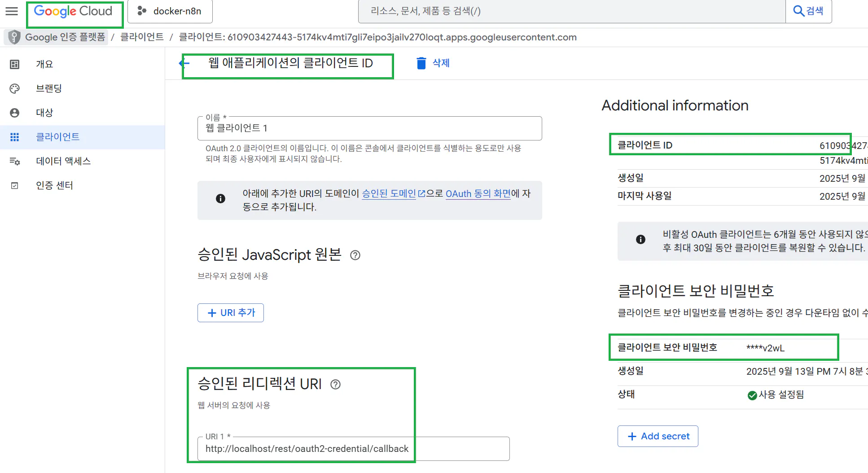Click the 데이터 액세스 settings-list icon

coord(15,161)
